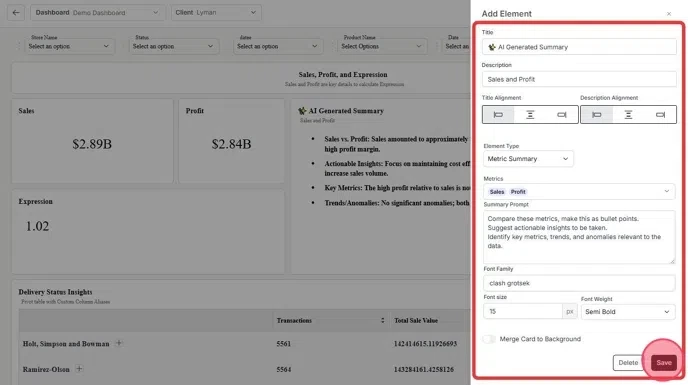Click the Sales, Profit, and Expression heading
This screenshot has height=385, width=688.
(343, 75)
